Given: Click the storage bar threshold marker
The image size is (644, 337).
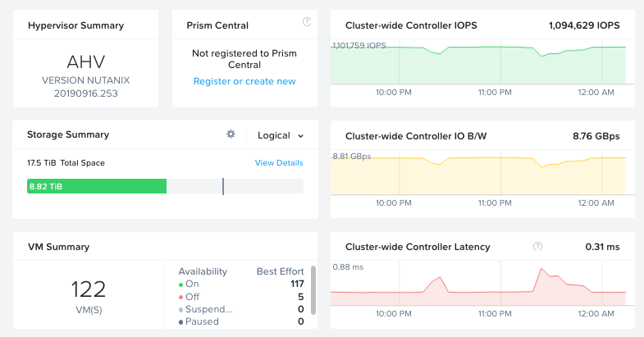Looking at the screenshot, I should tap(223, 187).
